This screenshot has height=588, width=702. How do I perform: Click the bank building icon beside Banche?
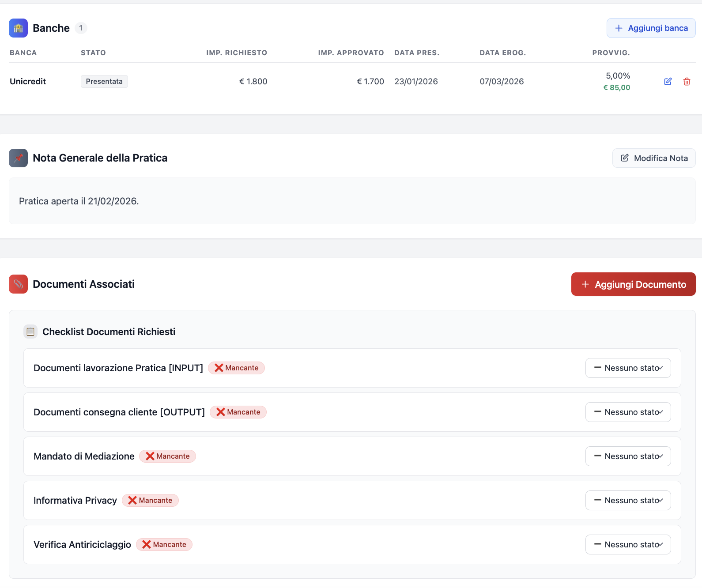(x=18, y=28)
